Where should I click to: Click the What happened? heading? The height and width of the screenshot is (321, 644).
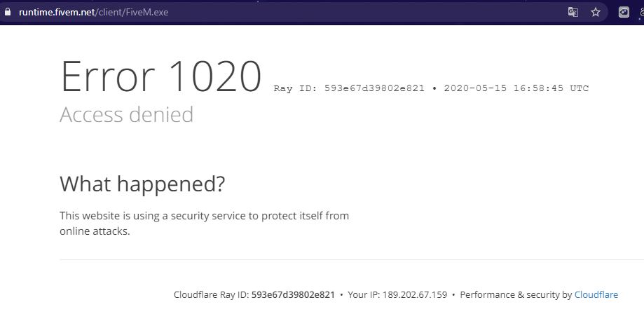click(x=142, y=184)
